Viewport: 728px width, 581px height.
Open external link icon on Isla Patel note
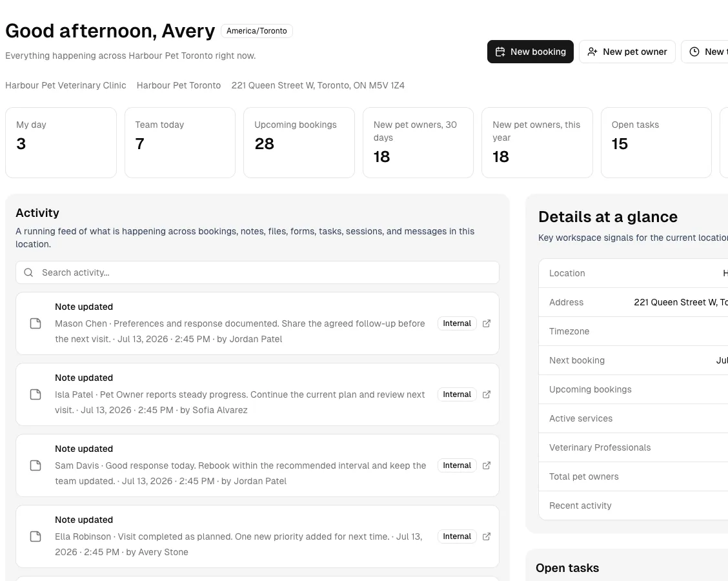click(486, 394)
